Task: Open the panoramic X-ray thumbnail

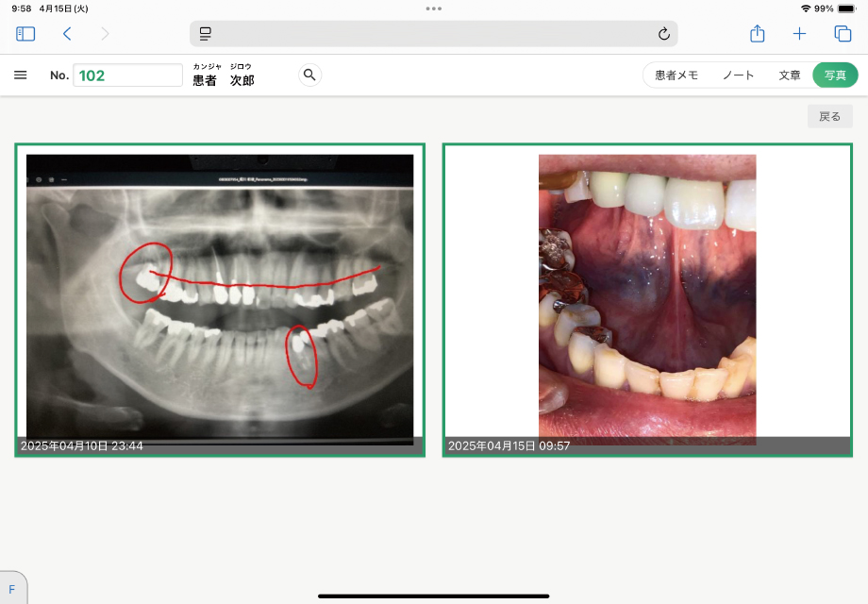Action: pos(220,299)
